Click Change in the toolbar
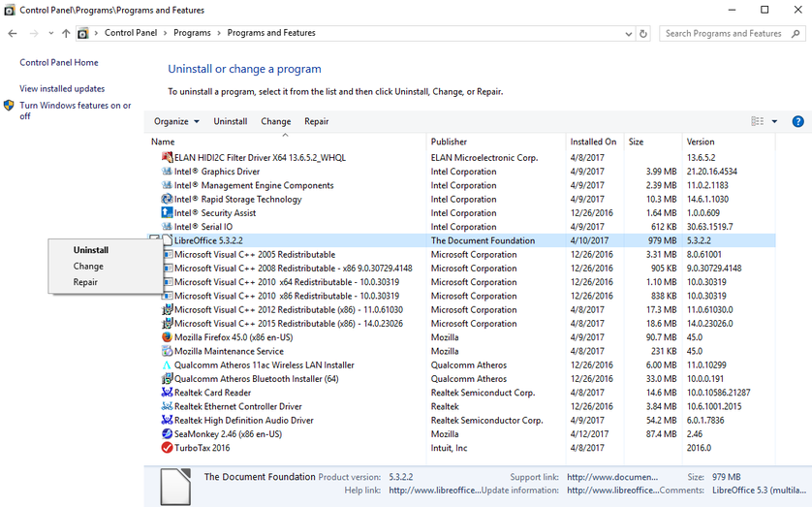Viewport: 812px width, 507px height. tap(275, 122)
